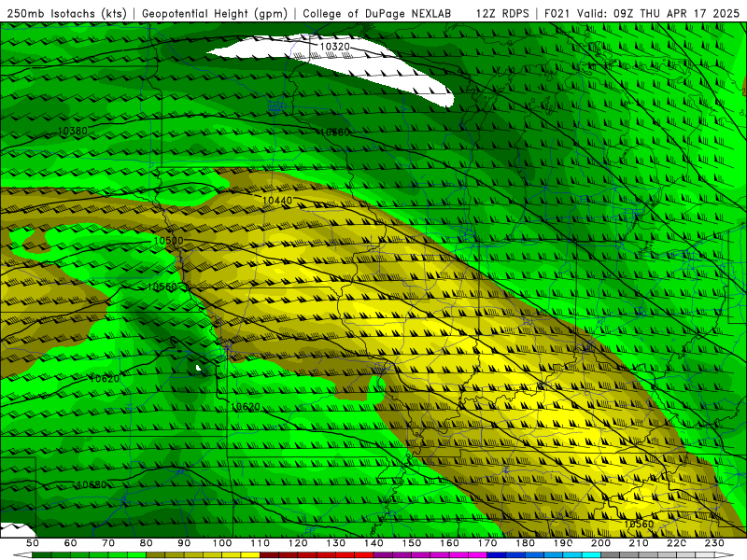Click the '250mb Isotachs (kts)' title text
747x560 pixels.
pyautogui.click(x=66, y=14)
